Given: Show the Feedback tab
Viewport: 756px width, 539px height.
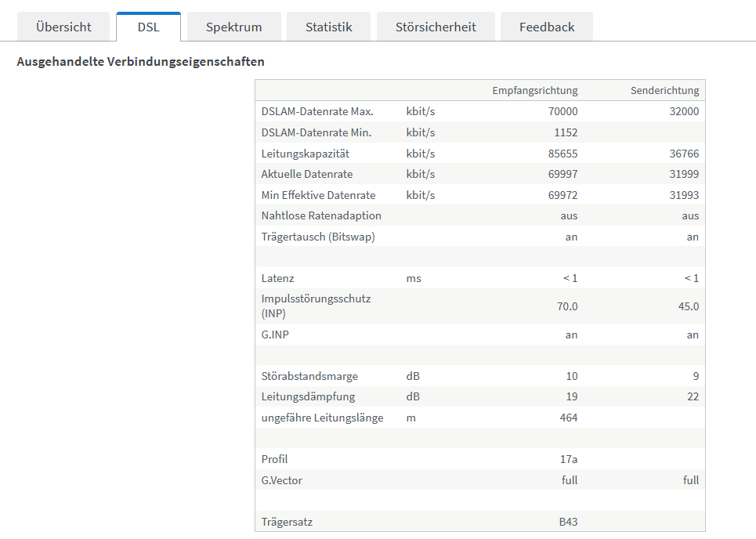Looking at the screenshot, I should (547, 27).
